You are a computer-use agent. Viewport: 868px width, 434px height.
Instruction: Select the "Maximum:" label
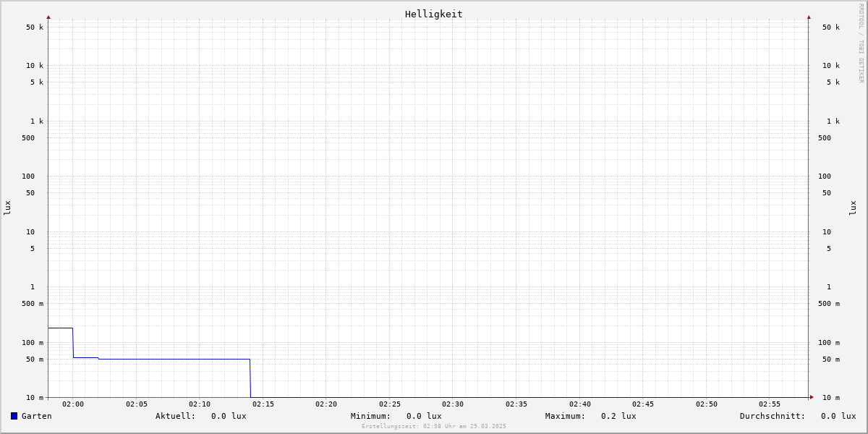[566, 416]
